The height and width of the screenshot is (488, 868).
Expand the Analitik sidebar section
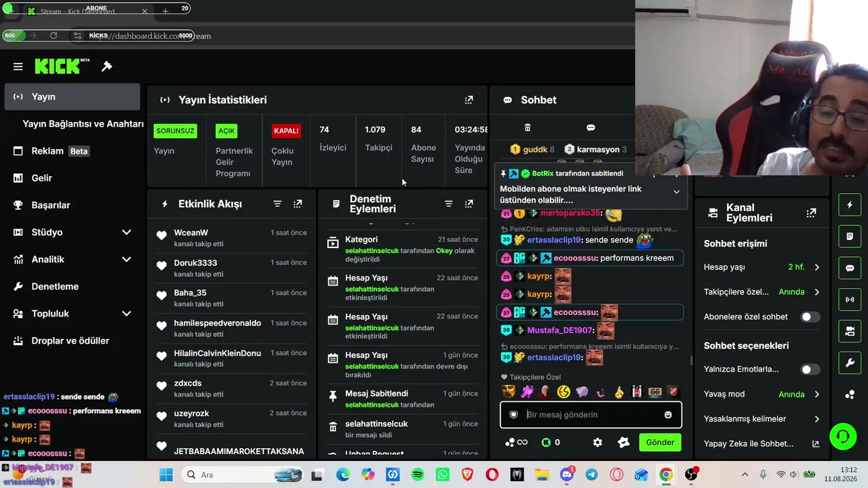tap(126, 260)
